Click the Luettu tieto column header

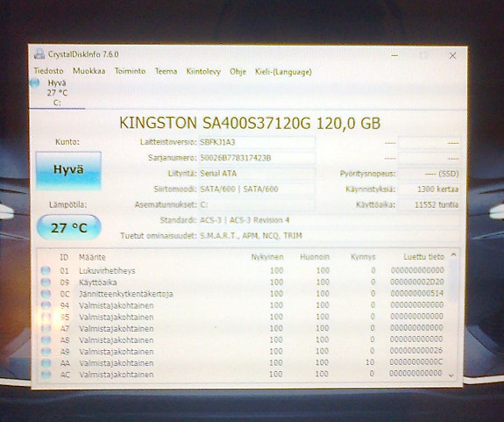pyautogui.click(x=423, y=257)
